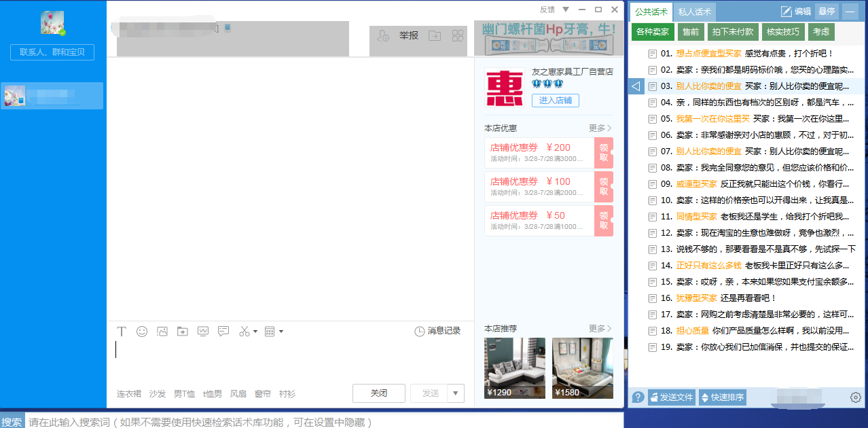
Task: Click the toothpaste ad banner
Action: click(x=549, y=38)
